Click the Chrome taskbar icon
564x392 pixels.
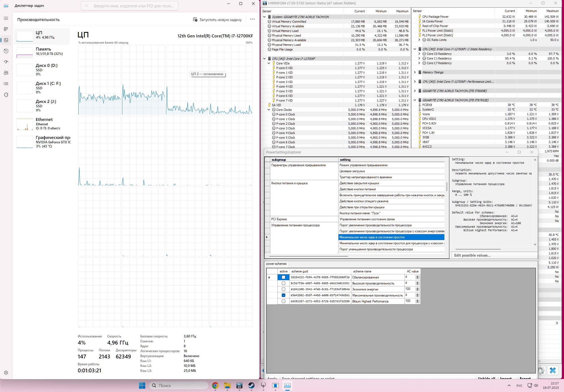click(x=215, y=385)
